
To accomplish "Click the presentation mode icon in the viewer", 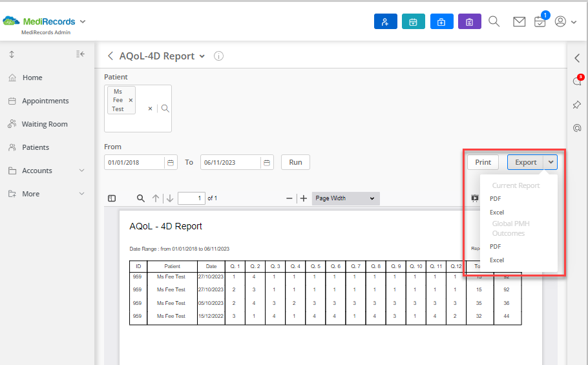I will [x=475, y=198].
